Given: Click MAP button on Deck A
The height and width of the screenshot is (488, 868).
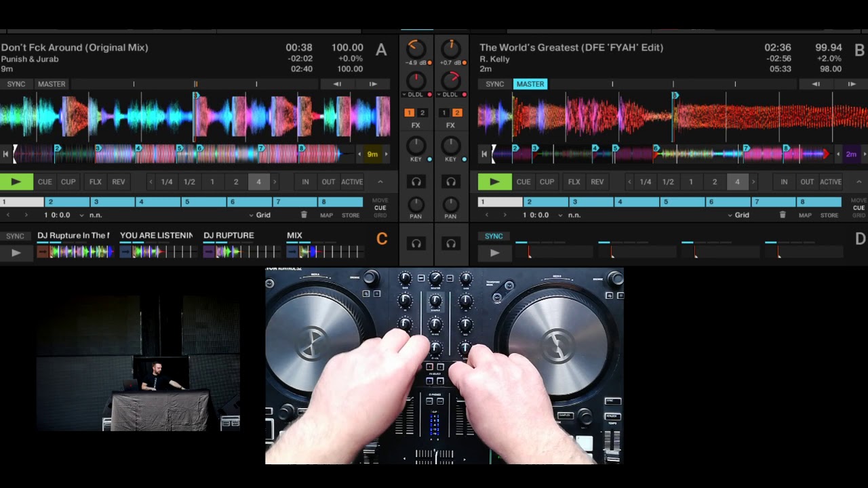Looking at the screenshot, I should click(x=326, y=215).
